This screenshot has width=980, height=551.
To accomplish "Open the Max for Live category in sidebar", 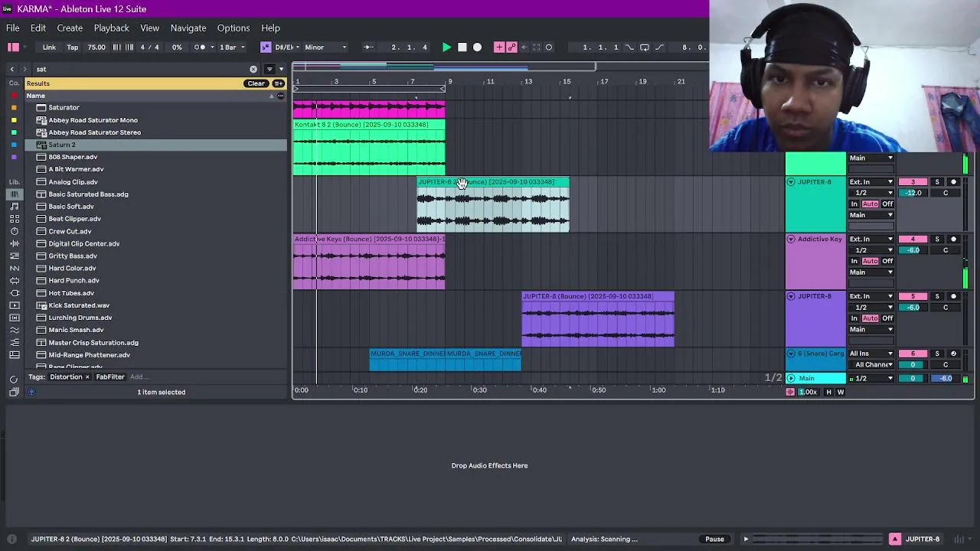I will pos(14,280).
